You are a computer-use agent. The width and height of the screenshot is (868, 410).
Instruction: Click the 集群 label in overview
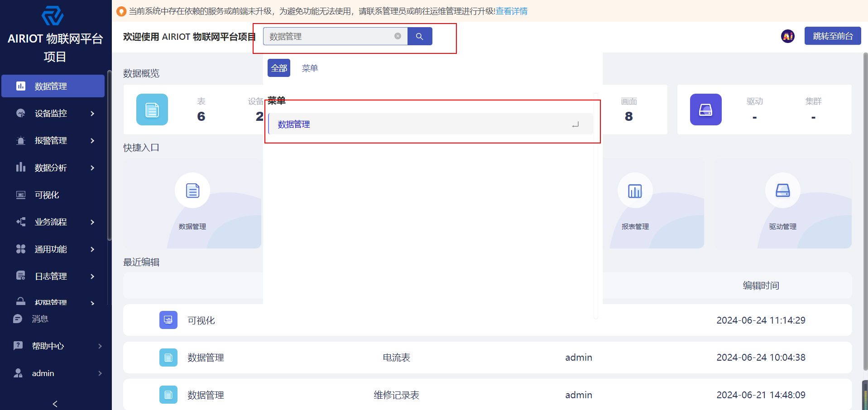coord(814,101)
